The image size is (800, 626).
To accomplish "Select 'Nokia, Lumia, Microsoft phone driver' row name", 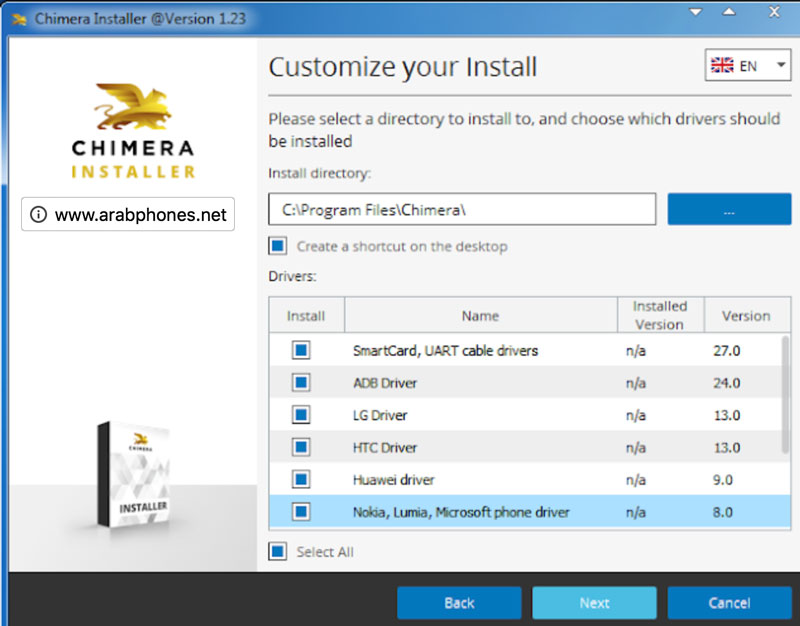I will pyautogui.click(x=461, y=512).
